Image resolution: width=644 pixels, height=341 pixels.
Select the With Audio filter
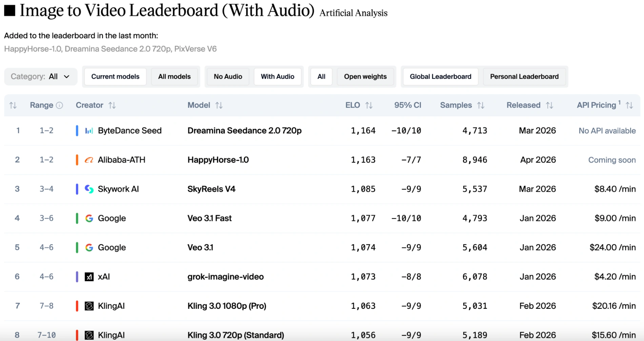[x=277, y=77]
